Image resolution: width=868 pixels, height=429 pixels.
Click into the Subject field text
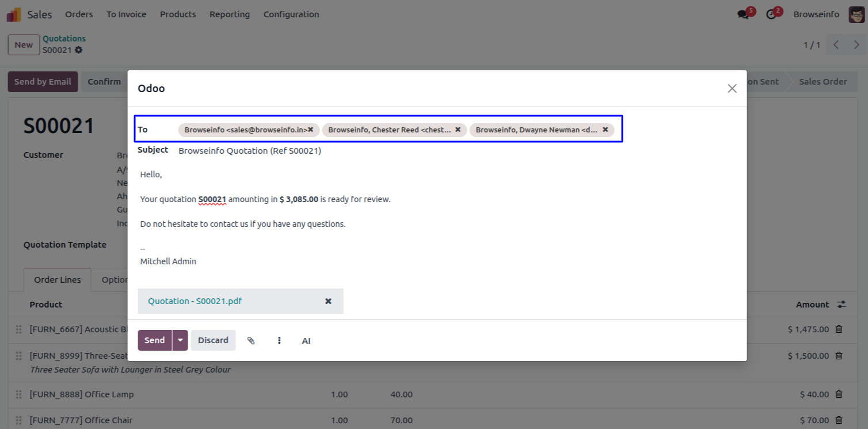(x=250, y=151)
